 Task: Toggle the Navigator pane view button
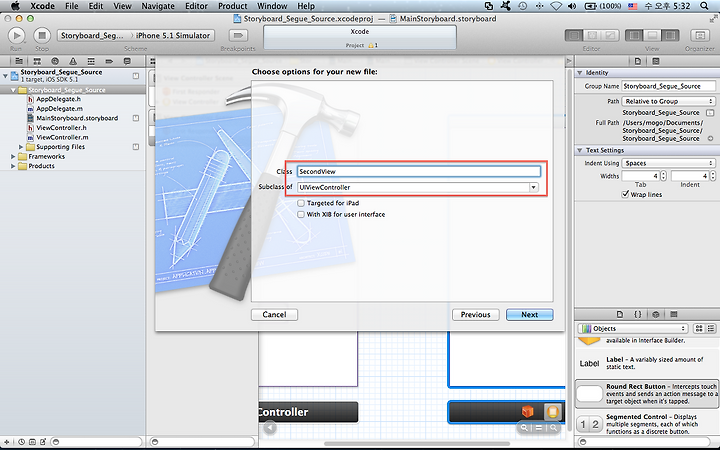[x=634, y=35]
